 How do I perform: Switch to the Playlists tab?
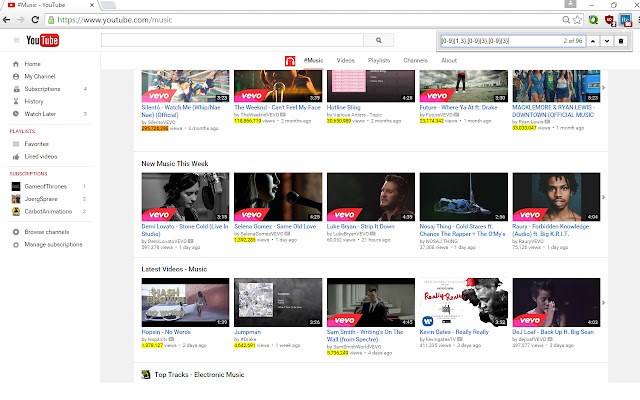378,61
